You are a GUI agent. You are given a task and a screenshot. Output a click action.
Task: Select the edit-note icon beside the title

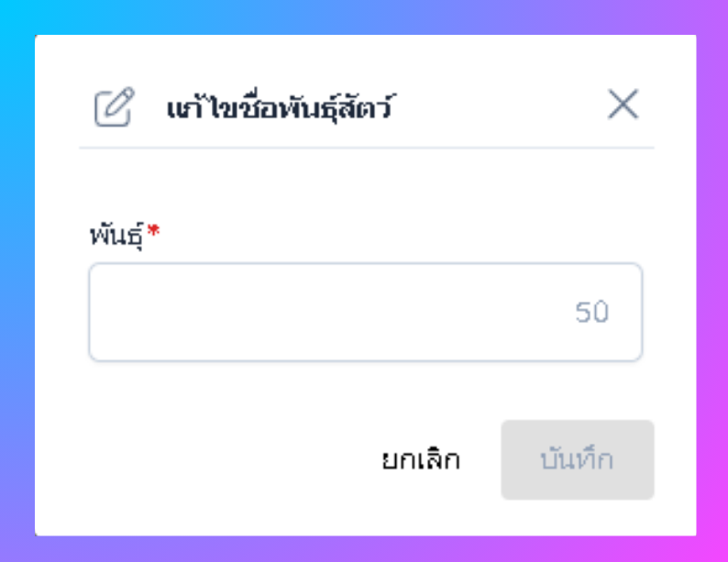point(114,107)
